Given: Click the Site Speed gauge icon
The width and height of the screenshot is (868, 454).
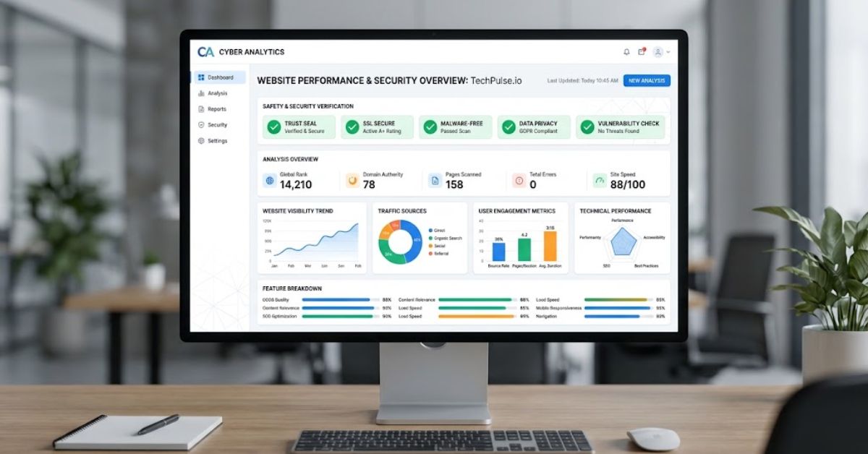Looking at the screenshot, I should [x=599, y=180].
